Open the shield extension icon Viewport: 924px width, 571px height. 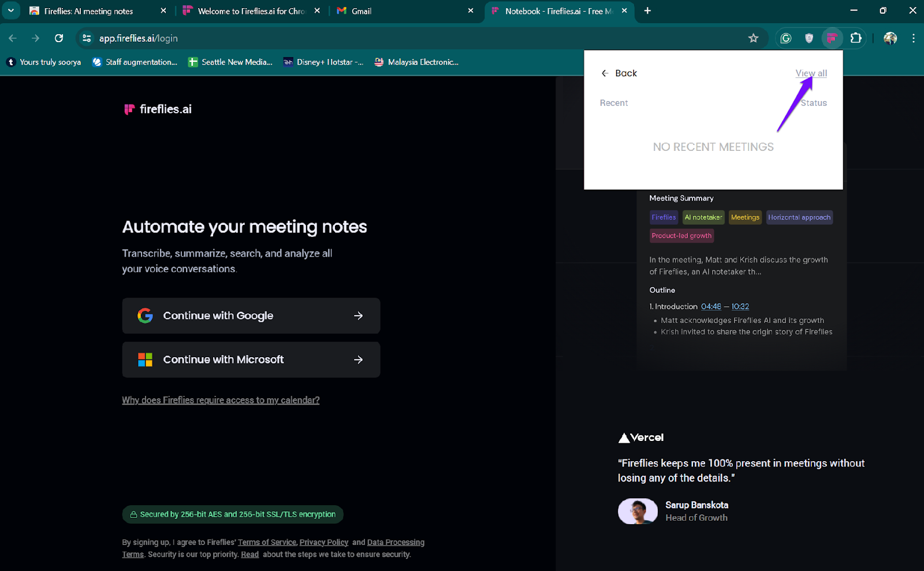(809, 38)
